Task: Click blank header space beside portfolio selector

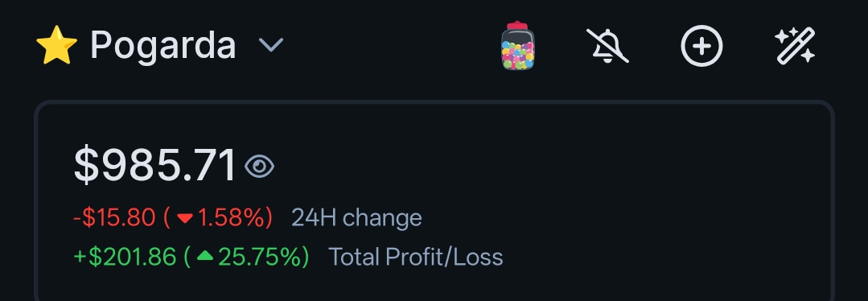Action: [x=388, y=45]
